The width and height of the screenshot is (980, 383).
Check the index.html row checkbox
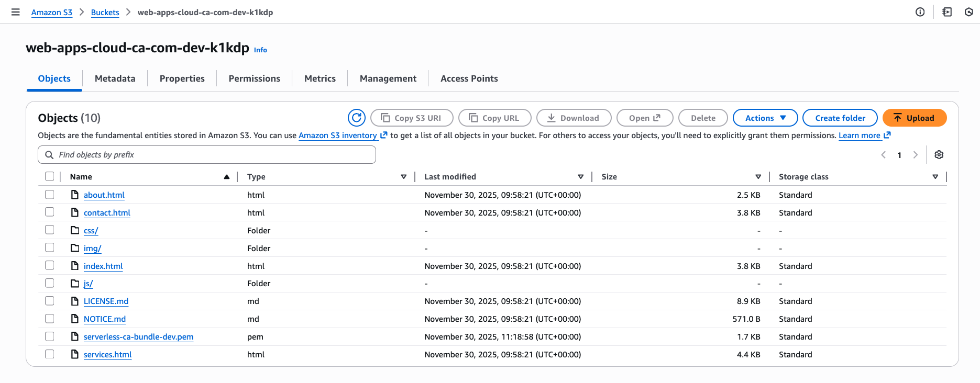[50, 265]
